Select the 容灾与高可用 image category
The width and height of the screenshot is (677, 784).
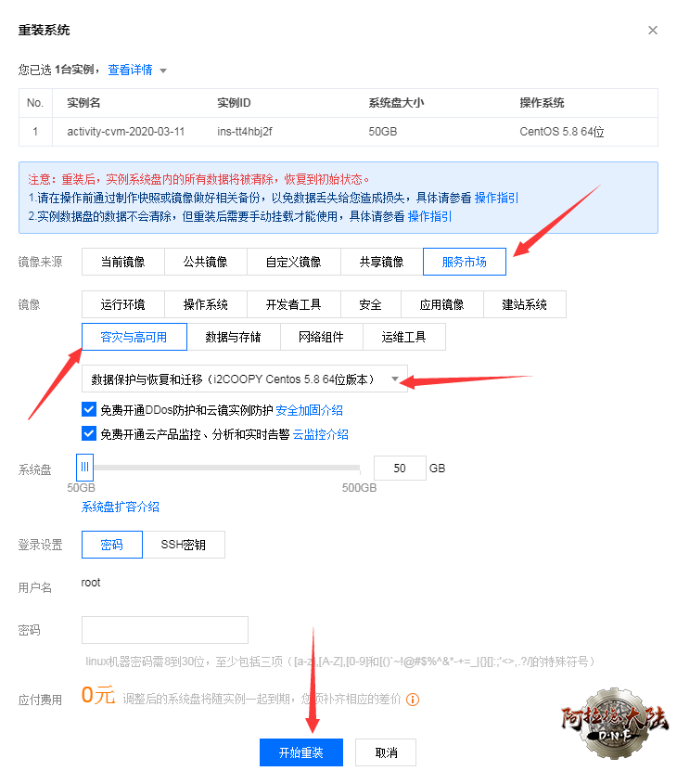[134, 337]
